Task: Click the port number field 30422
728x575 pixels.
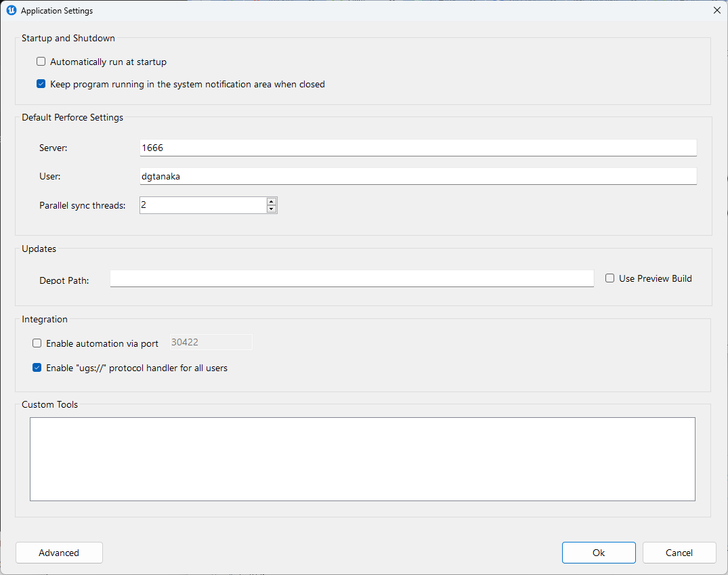Action: tap(210, 342)
